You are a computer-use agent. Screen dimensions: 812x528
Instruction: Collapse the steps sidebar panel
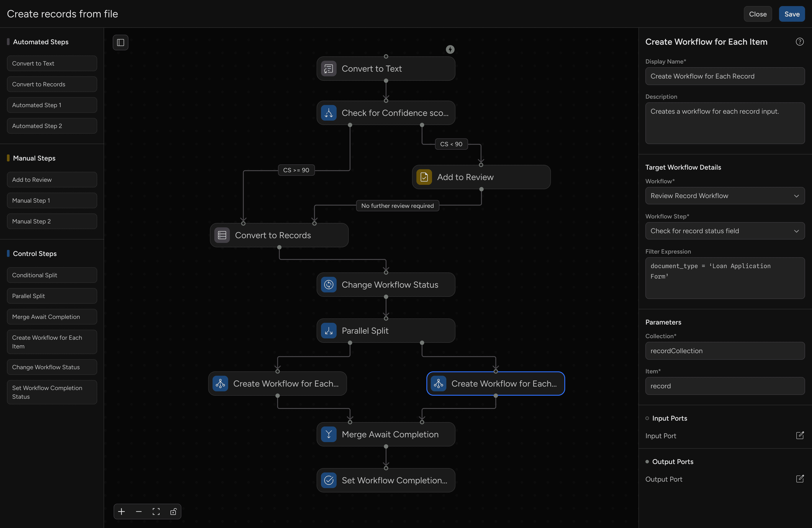tap(120, 42)
